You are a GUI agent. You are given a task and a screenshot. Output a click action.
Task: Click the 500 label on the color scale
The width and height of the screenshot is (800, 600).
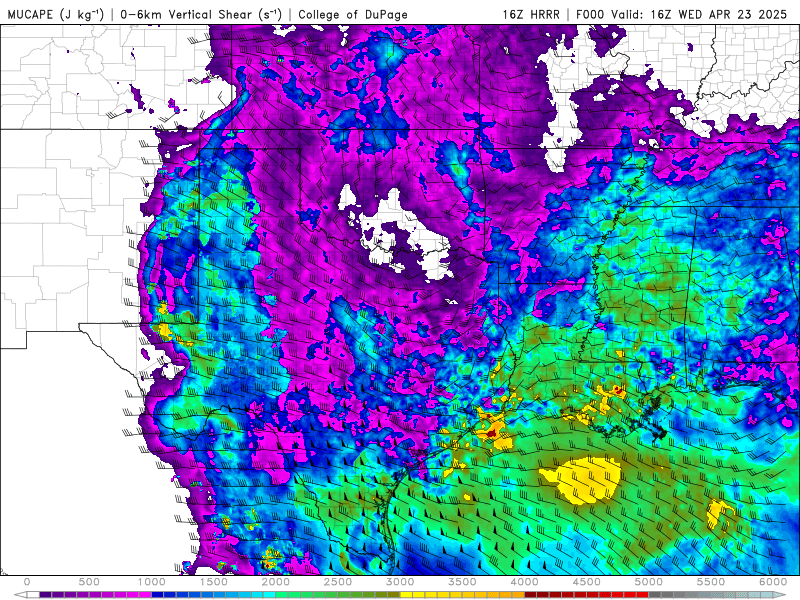tap(89, 582)
